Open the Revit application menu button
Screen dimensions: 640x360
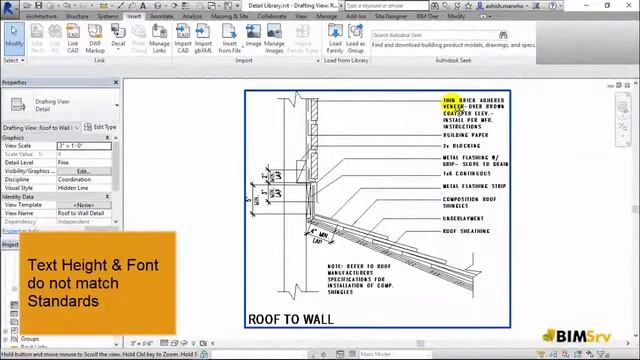click(x=8, y=8)
